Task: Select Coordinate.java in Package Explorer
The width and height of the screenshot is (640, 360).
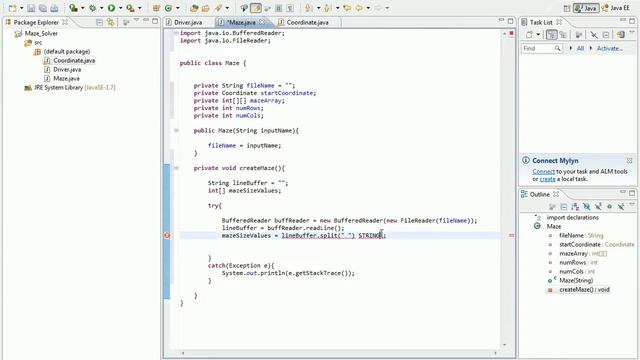Action: point(69,60)
